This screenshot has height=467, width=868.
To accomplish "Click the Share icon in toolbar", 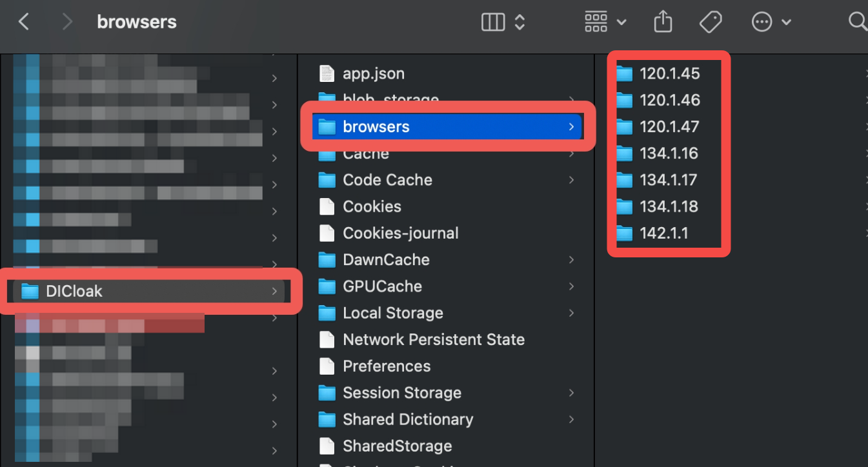I will coord(663,23).
